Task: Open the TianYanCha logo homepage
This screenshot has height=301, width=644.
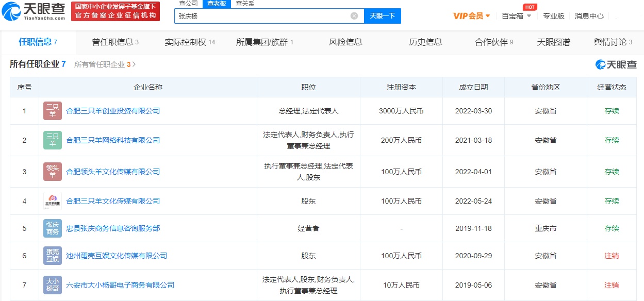Action: [x=34, y=11]
